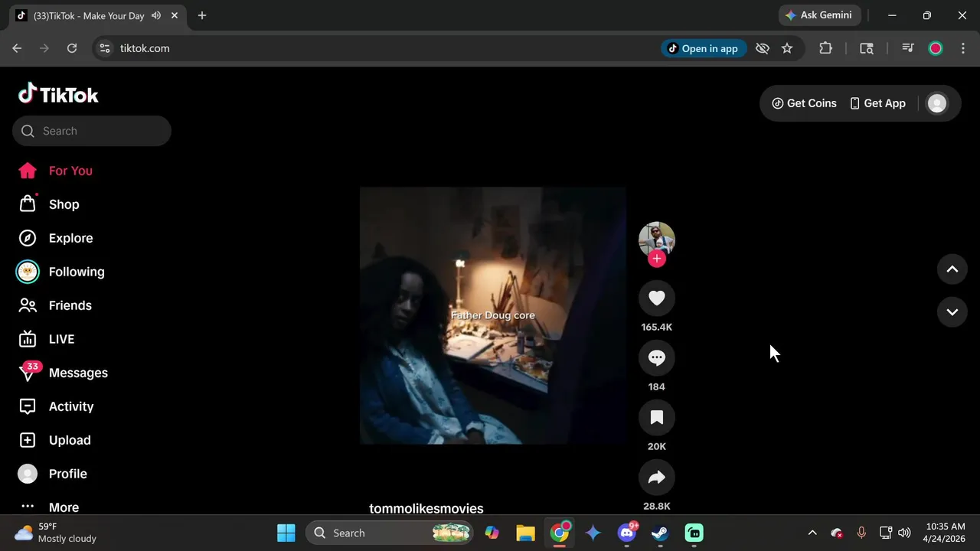The width and height of the screenshot is (980, 551).
Task: Click the video player to pause
Action: point(493,315)
